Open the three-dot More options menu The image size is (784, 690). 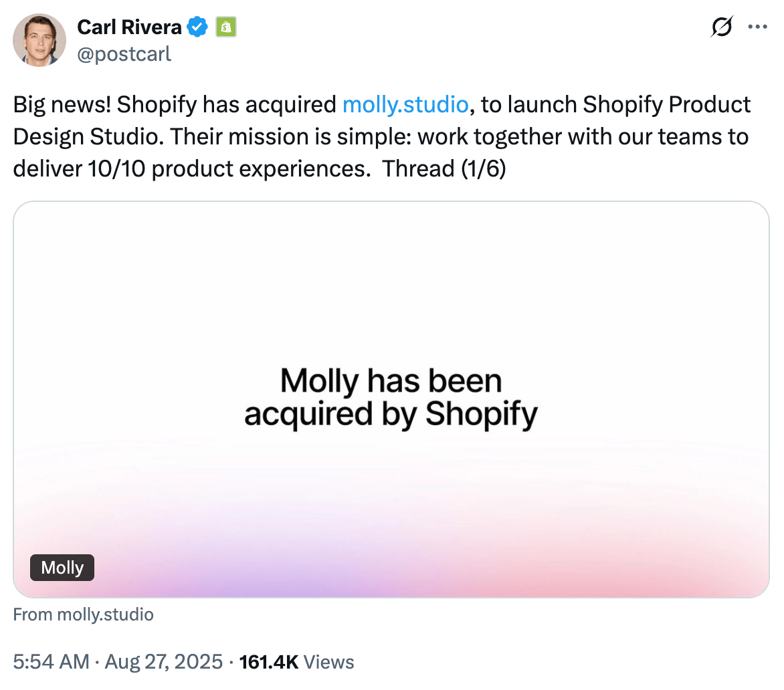[757, 27]
